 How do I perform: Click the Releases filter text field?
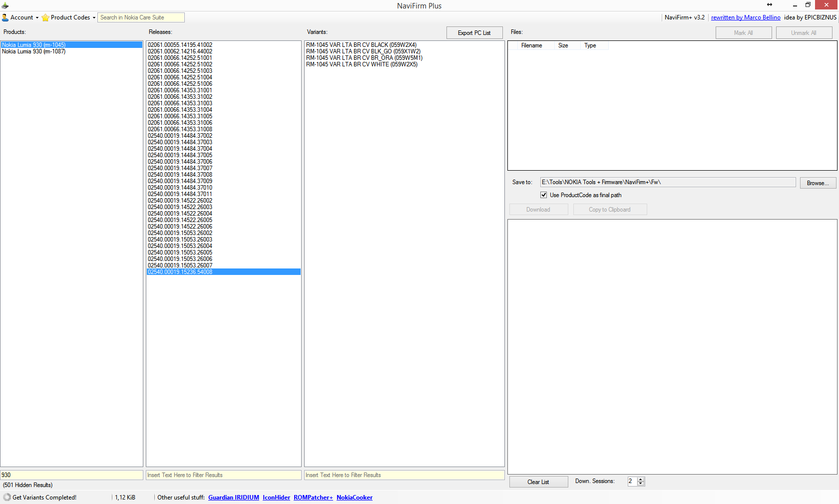(223, 475)
